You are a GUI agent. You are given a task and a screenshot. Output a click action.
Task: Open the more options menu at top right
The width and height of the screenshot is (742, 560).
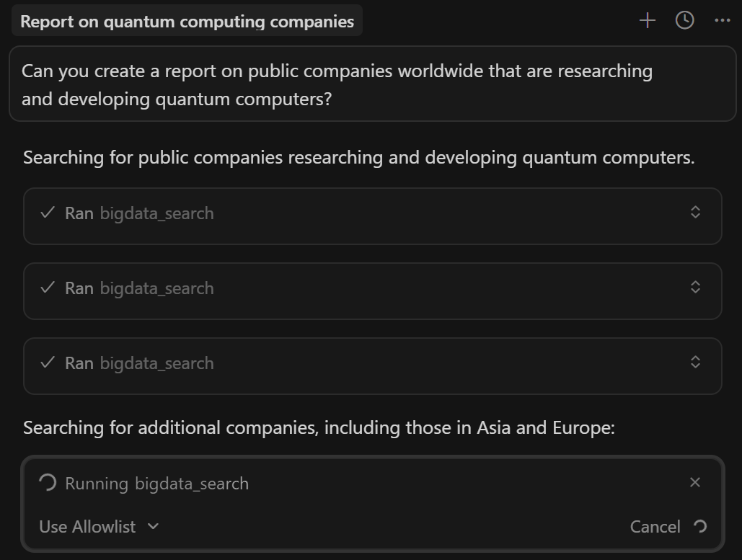pyautogui.click(x=723, y=20)
